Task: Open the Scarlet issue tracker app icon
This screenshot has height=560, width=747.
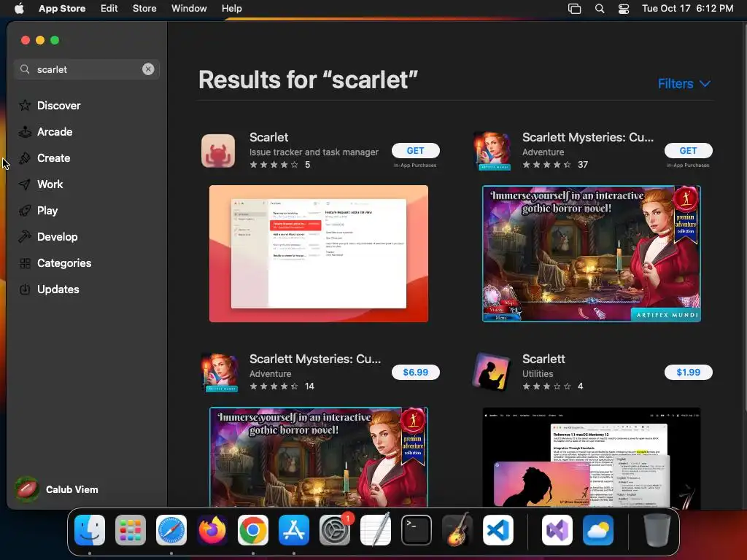Action: [x=218, y=150]
